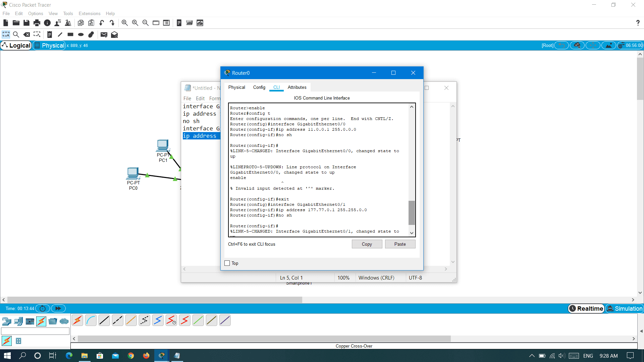Launch the Activity Wizard icon
This screenshot has width=644, height=362.
point(58,23)
